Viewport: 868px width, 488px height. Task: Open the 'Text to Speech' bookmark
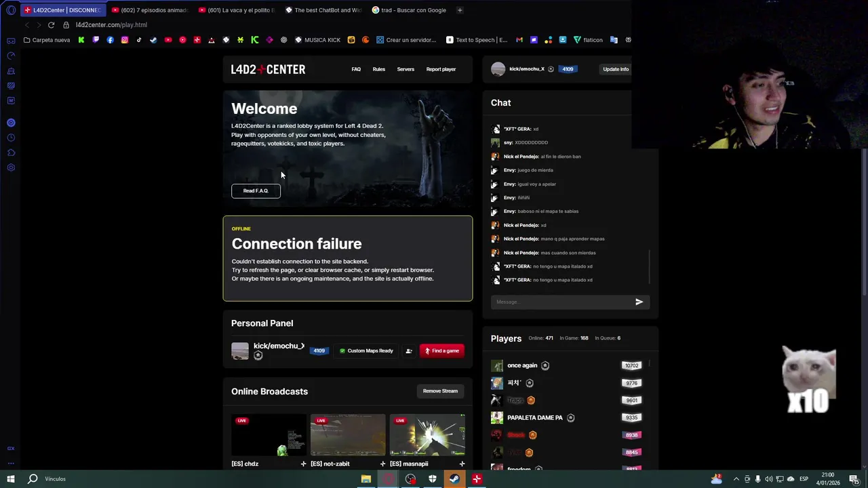(477, 40)
